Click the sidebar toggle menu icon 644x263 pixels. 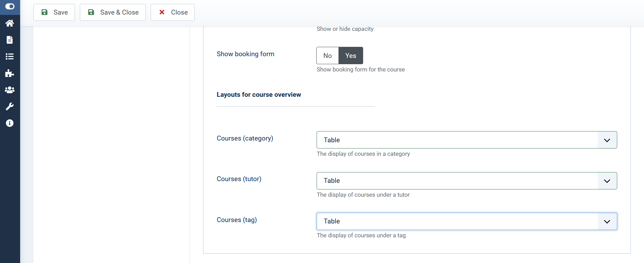10,7
